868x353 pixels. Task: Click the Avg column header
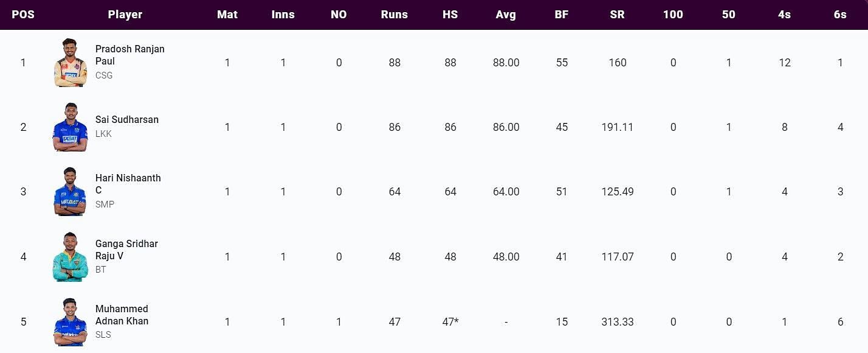point(506,15)
